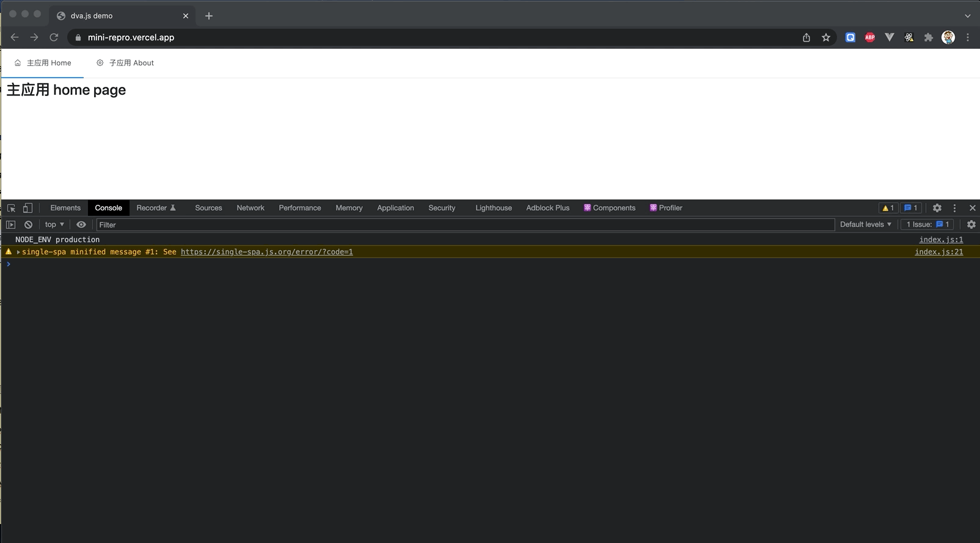Share this page via share icon
This screenshot has height=543, width=980.
pyautogui.click(x=806, y=37)
